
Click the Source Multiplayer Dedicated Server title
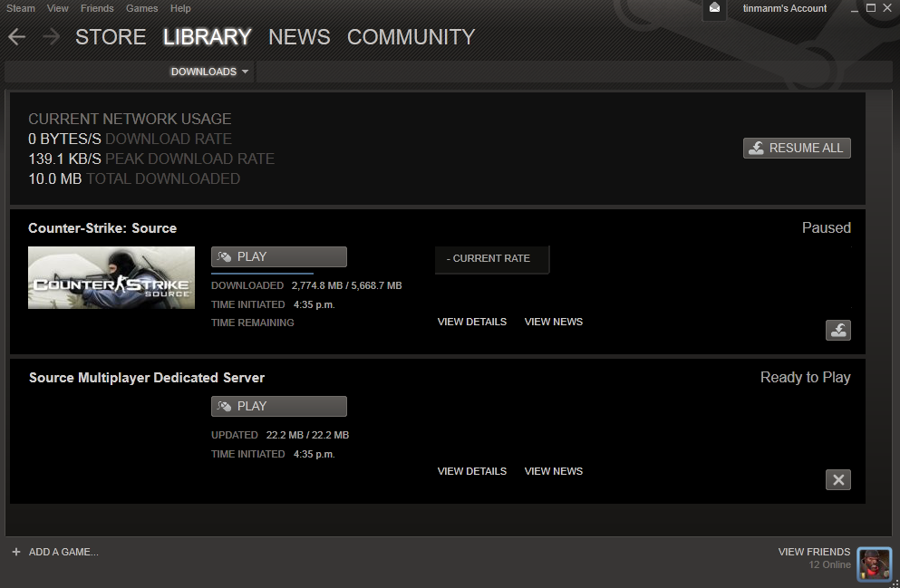tap(147, 378)
